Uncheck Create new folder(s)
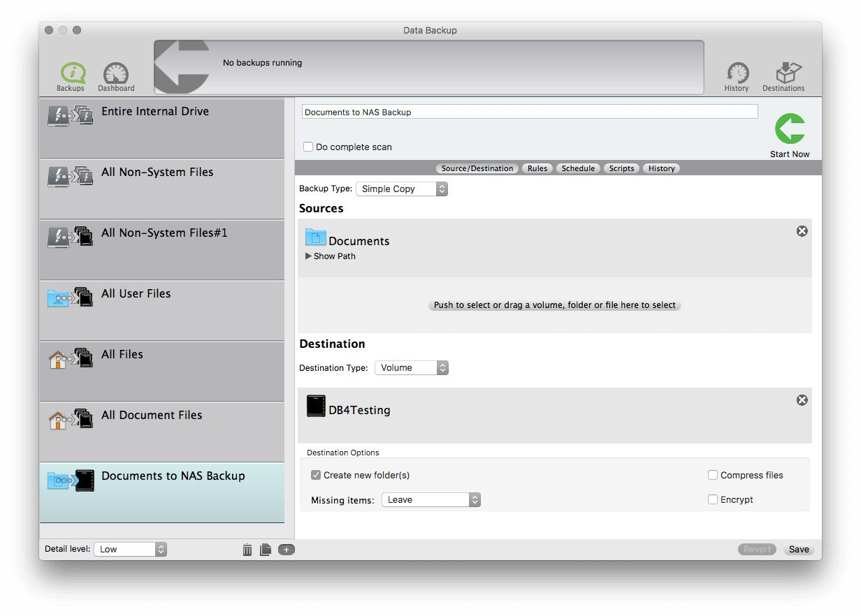The height and width of the screenshot is (616, 861). click(316, 475)
